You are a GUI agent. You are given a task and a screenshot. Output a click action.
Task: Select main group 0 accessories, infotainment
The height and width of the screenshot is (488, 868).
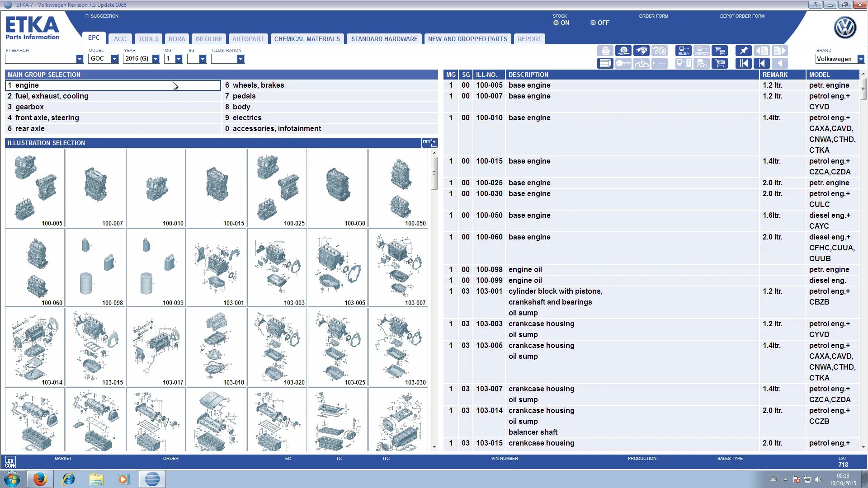tap(330, 128)
